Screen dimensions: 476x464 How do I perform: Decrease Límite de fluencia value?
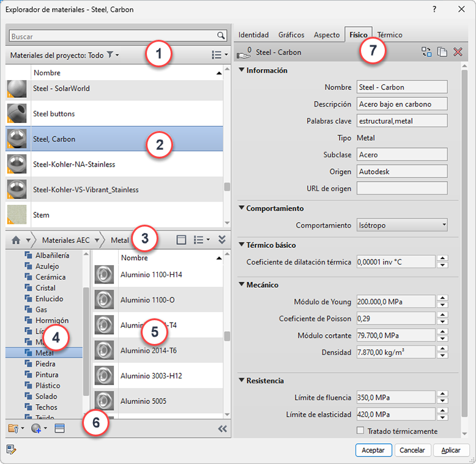tap(442, 401)
